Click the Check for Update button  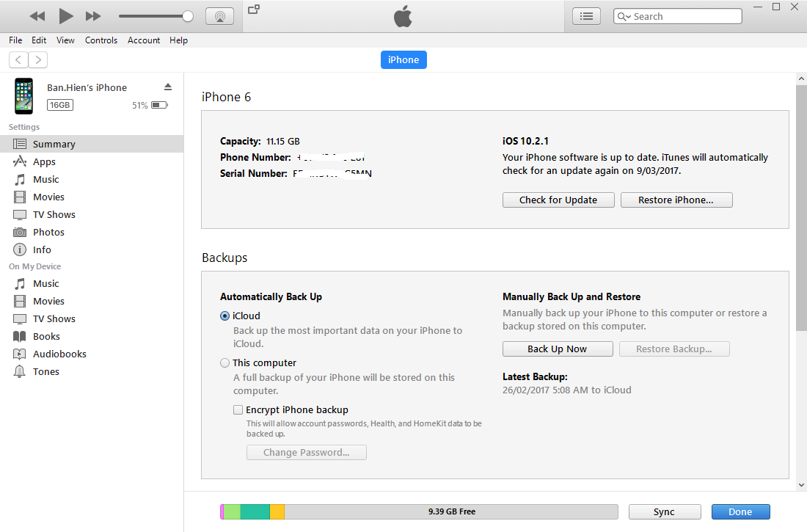coord(558,200)
